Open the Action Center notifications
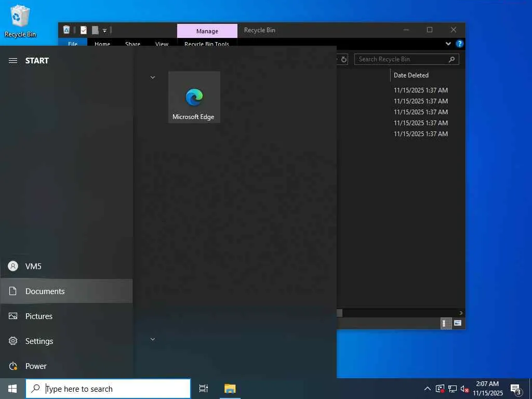This screenshot has height=399, width=532. pyautogui.click(x=516, y=389)
